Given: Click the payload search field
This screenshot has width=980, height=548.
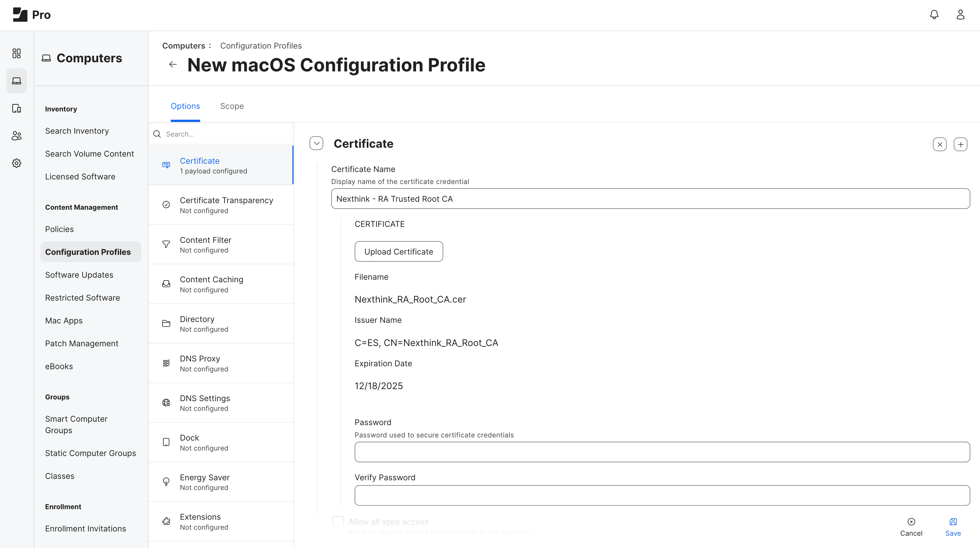Looking at the screenshot, I should [x=224, y=134].
